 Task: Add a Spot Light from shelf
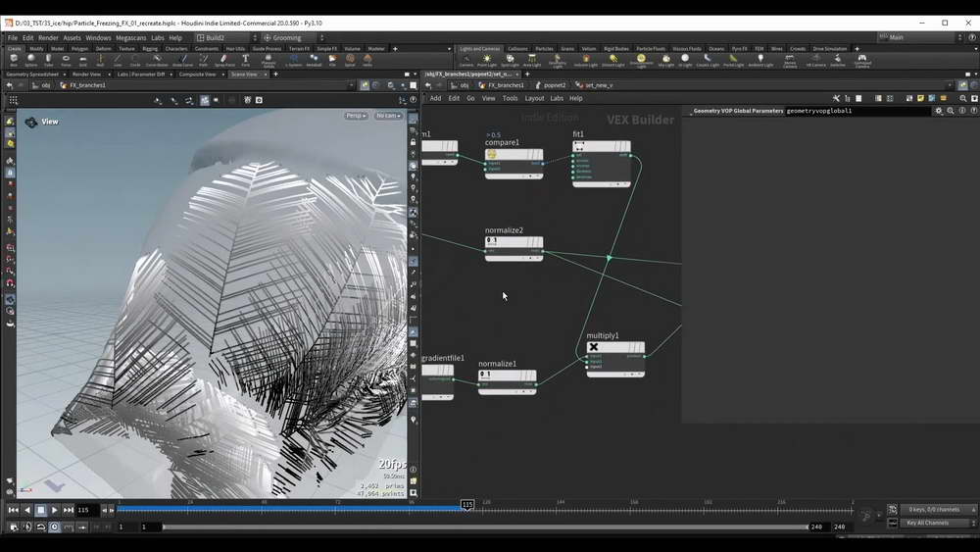[x=510, y=60]
